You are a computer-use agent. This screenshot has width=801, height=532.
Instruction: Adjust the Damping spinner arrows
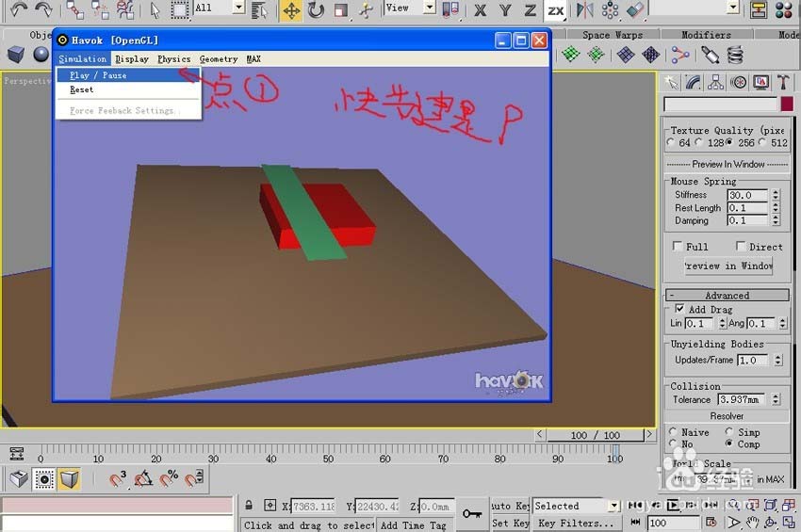pos(776,220)
